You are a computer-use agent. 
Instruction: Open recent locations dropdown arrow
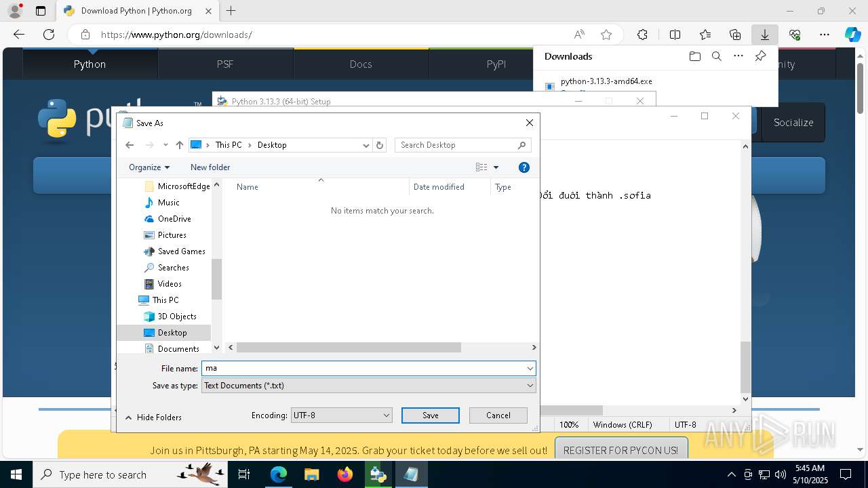point(166,145)
